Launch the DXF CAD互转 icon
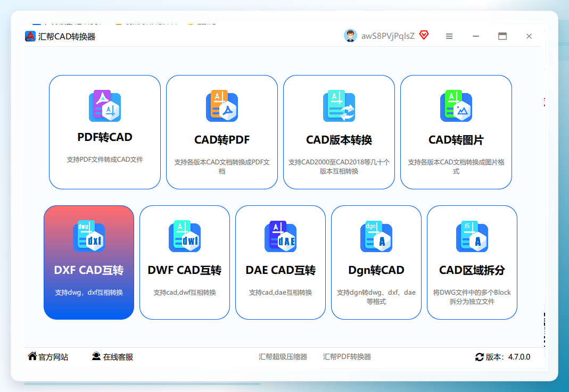 tap(89, 237)
